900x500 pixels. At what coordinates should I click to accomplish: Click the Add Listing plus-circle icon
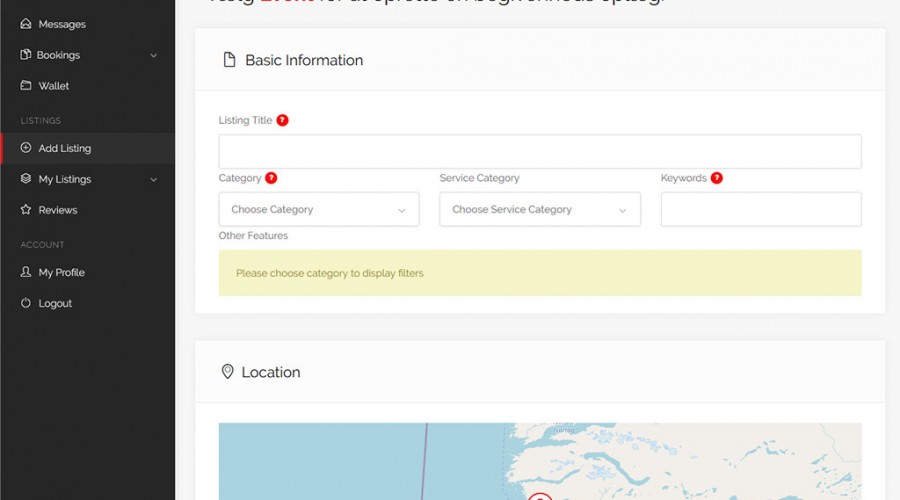tap(26, 148)
